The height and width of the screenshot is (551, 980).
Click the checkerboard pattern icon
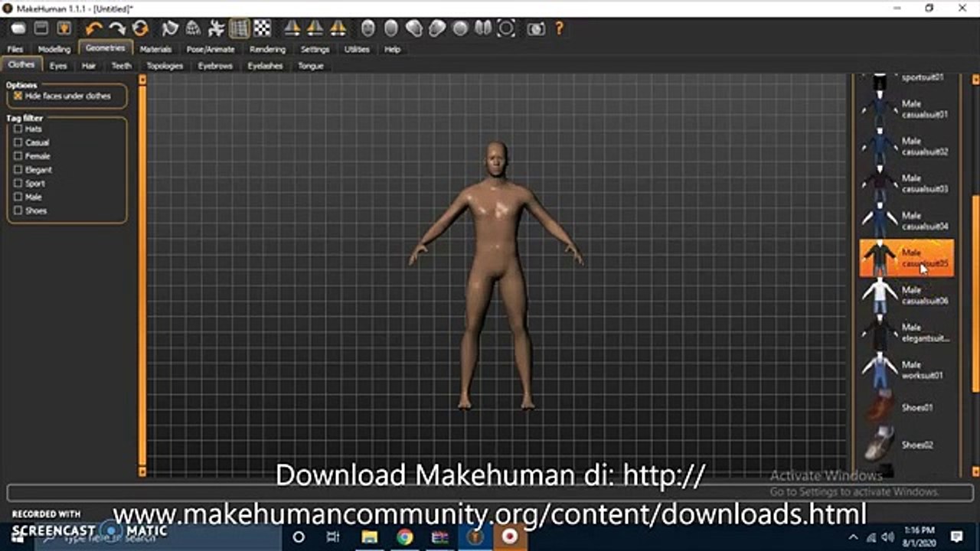pyautogui.click(x=262, y=29)
